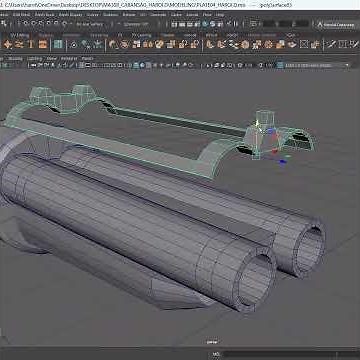Open Hypershade with the blue sphere icon
Screen dimensions: 360x360
click(205, 24)
